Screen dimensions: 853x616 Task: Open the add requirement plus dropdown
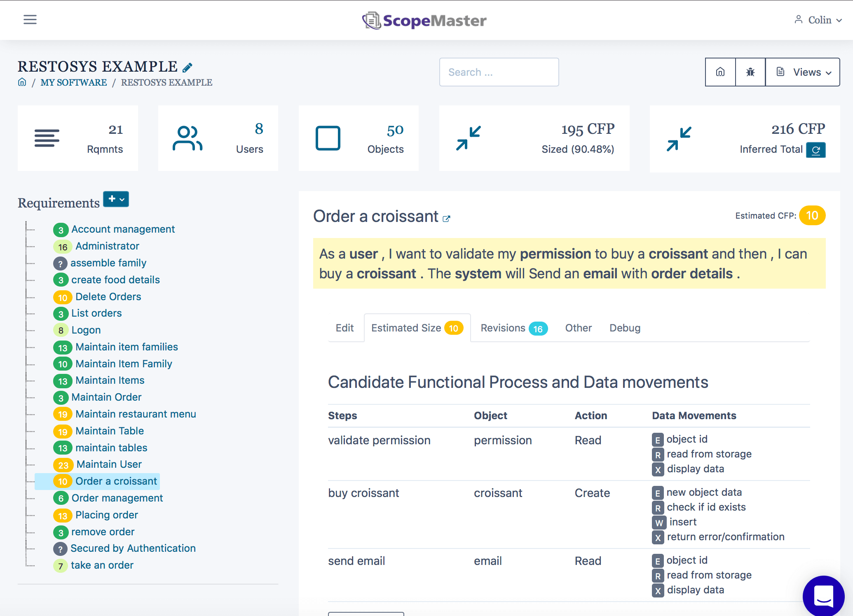coord(116,199)
